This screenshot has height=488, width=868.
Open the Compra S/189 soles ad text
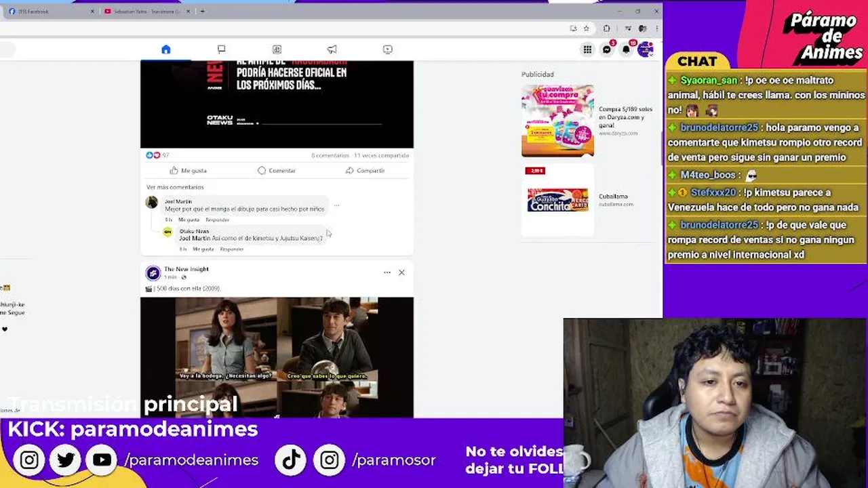[625, 117]
